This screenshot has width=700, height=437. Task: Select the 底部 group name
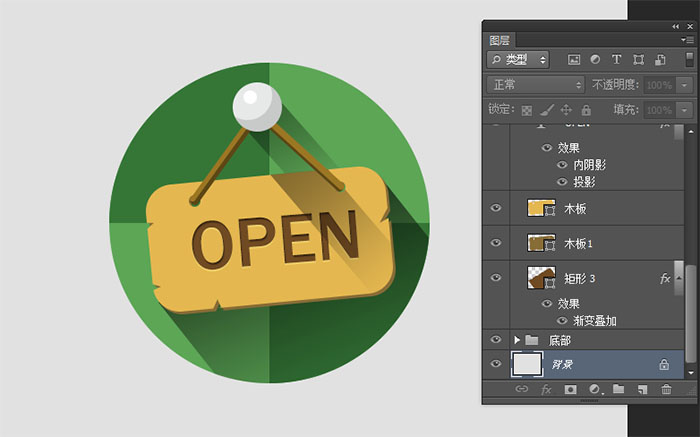560,341
